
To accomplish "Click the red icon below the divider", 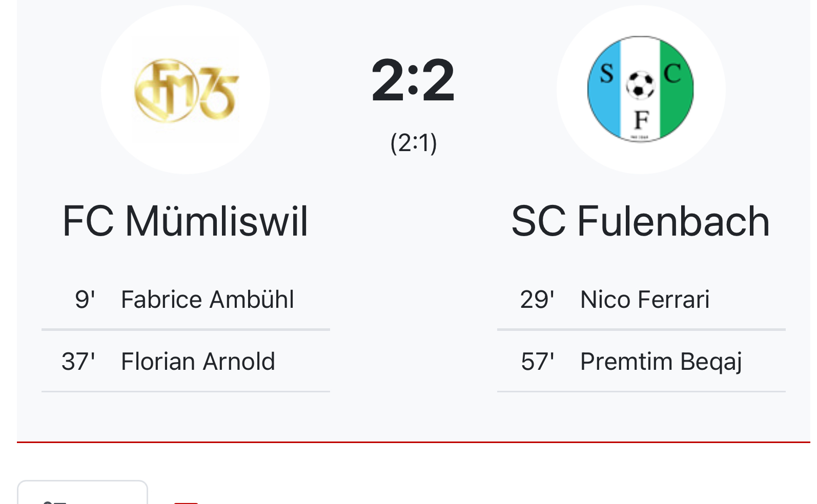I will tap(186, 501).
